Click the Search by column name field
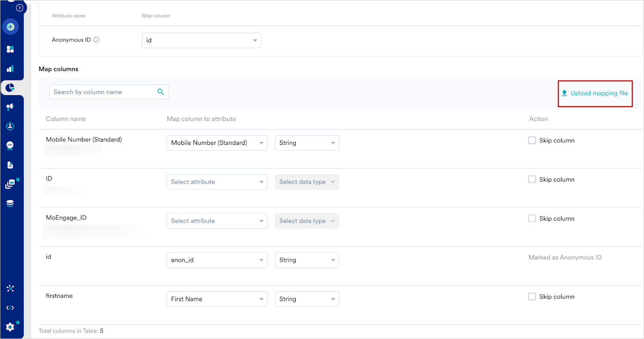Image resolution: width=644 pixels, height=339 pixels. [103, 92]
